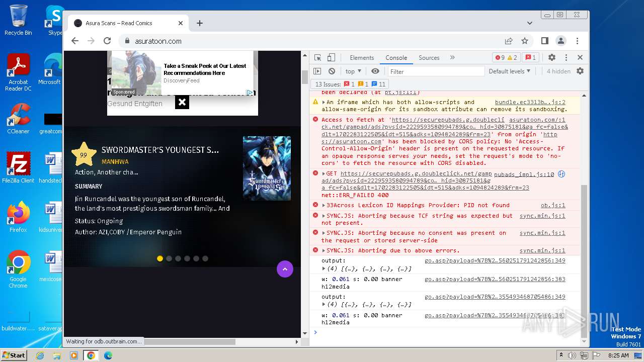This screenshot has width=644, height=362.
Task: Select the fourth slider dot
Action: (187, 258)
